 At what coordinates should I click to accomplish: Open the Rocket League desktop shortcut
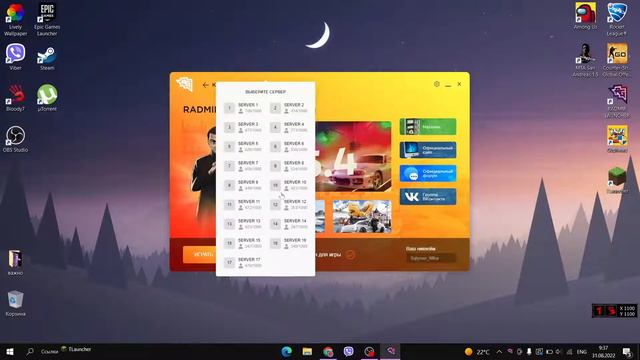pyautogui.click(x=617, y=20)
